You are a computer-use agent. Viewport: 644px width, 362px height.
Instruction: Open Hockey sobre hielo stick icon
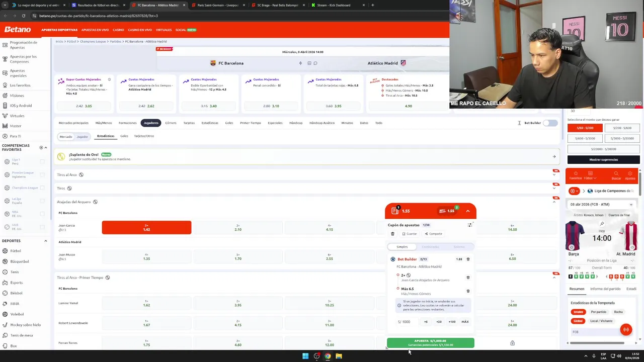coord(5,325)
